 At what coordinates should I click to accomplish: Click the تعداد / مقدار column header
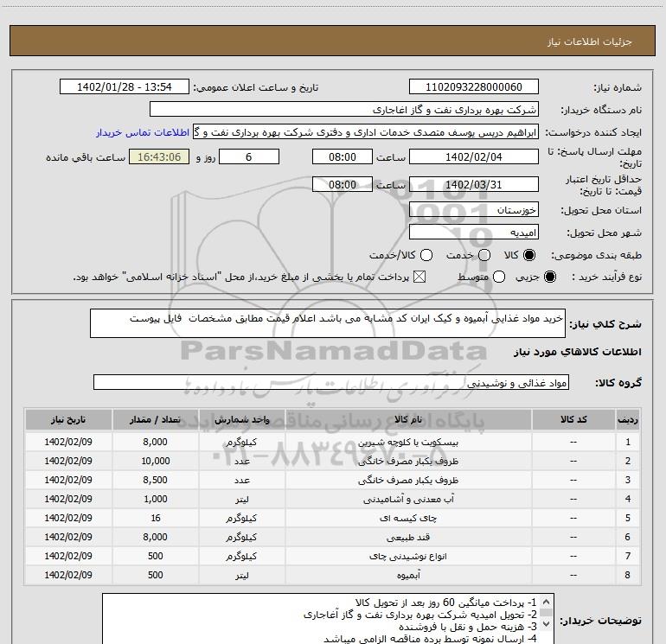(x=155, y=420)
